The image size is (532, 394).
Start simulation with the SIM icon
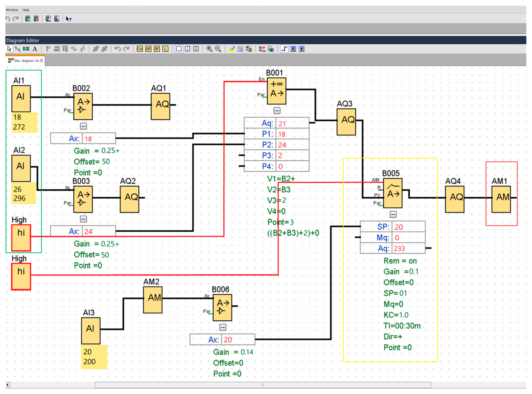[x=262, y=49]
